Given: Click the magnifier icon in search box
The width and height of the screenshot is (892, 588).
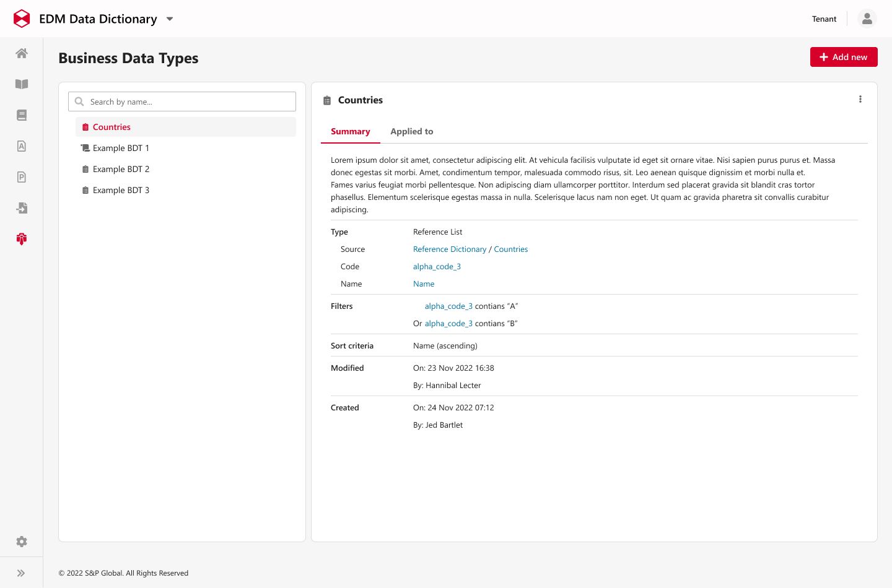Looking at the screenshot, I should pyautogui.click(x=79, y=102).
